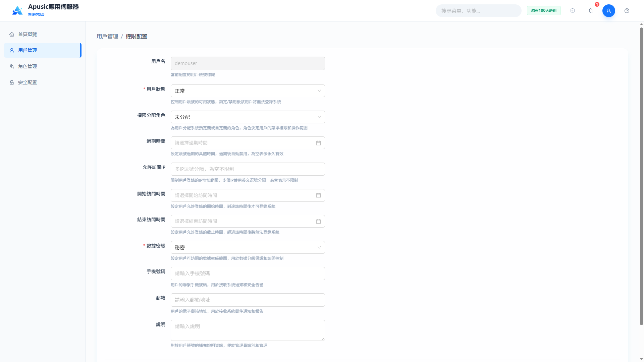Screen dimensions: 644x362
Task: Open calendar icon for 結束訪問時間 field
Action: tap(318, 221)
